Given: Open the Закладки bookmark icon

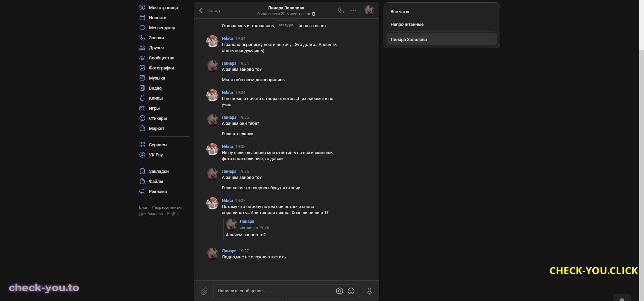Looking at the screenshot, I should pyautogui.click(x=142, y=171).
